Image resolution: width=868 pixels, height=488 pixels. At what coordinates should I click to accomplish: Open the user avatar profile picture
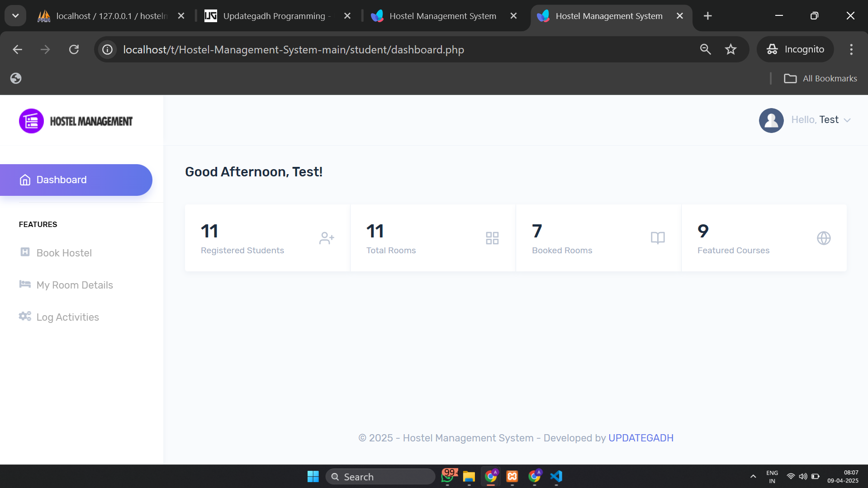coord(771,120)
